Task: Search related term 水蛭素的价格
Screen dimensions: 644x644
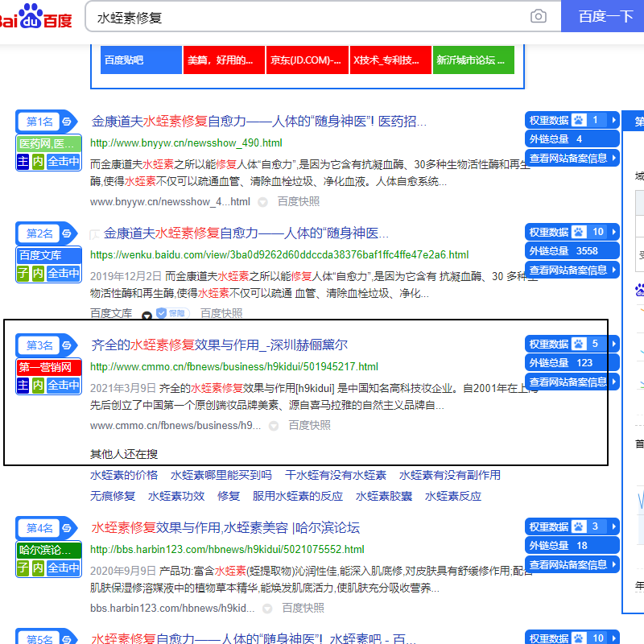Action: (124, 475)
